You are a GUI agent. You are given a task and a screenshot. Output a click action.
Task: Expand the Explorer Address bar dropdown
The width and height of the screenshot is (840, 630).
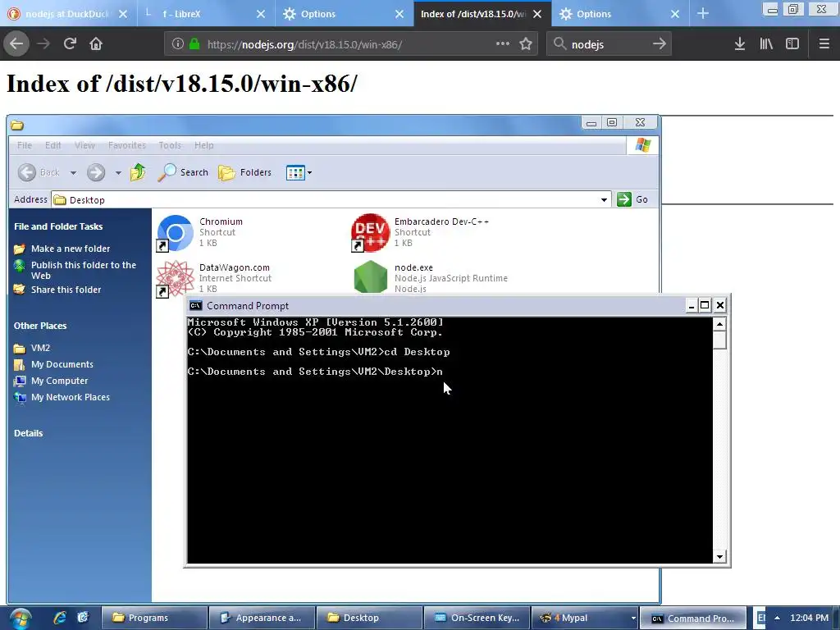point(604,200)
